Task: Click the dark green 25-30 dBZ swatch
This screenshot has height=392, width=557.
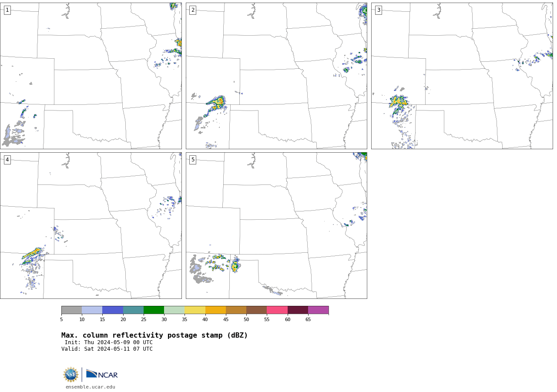Action: pos(154,310)
